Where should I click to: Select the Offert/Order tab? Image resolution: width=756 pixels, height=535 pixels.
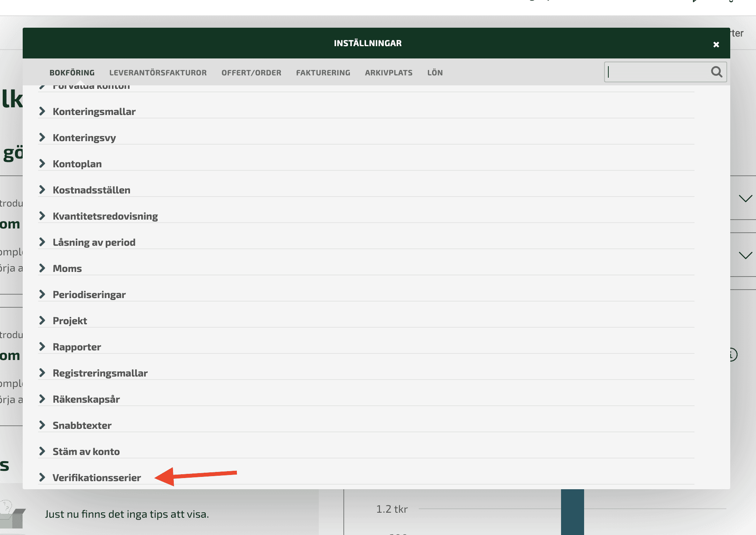point(251,73)
